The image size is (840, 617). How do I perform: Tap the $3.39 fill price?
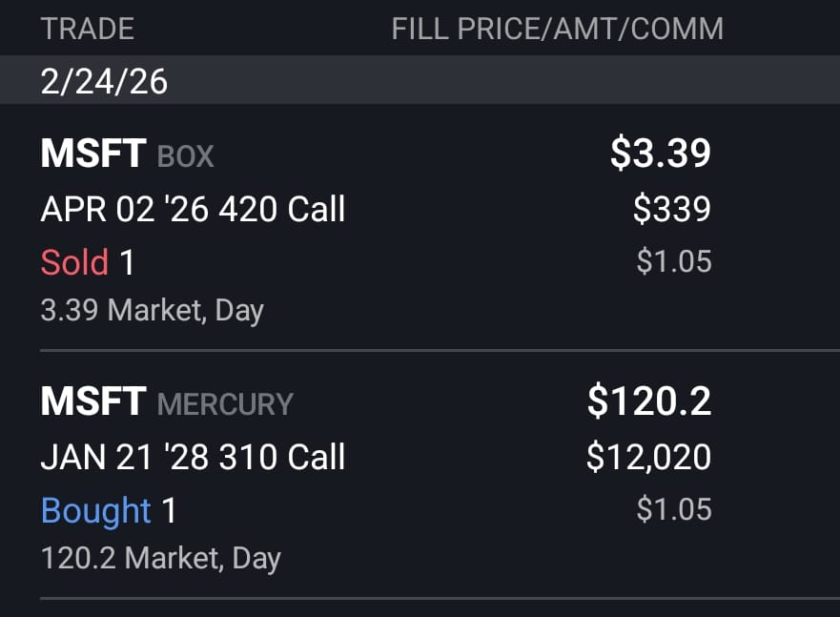[x=661, y=154]
